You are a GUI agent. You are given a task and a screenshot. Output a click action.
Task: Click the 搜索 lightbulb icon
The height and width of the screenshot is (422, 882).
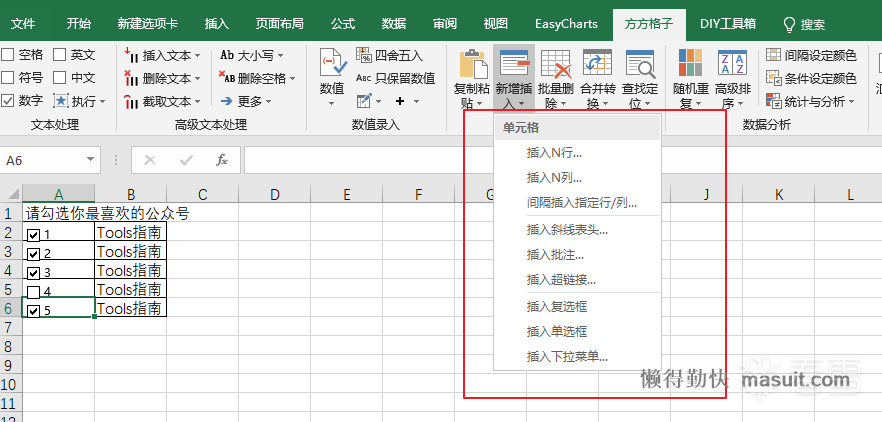pyautogui.click(x=789, y=24)
